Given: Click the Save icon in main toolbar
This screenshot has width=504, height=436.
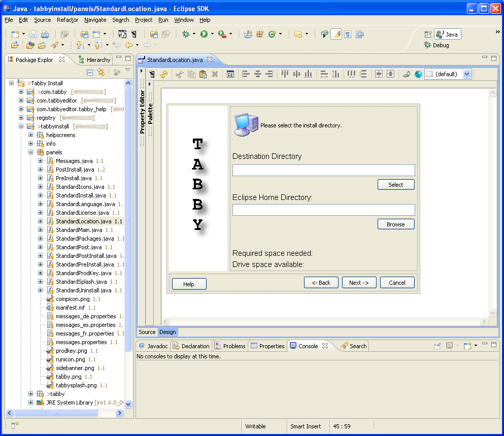Looking at the screenshot, I should point(33,34).
